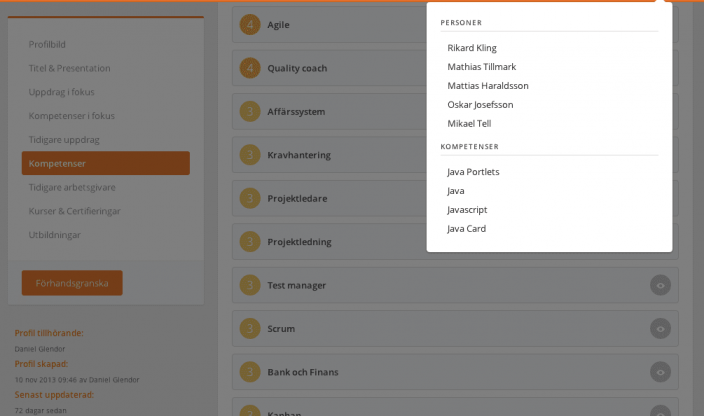Click the level 3 badge beside Affärssystem
Viewport: 704px width, 416px height.
coord(250,112)
